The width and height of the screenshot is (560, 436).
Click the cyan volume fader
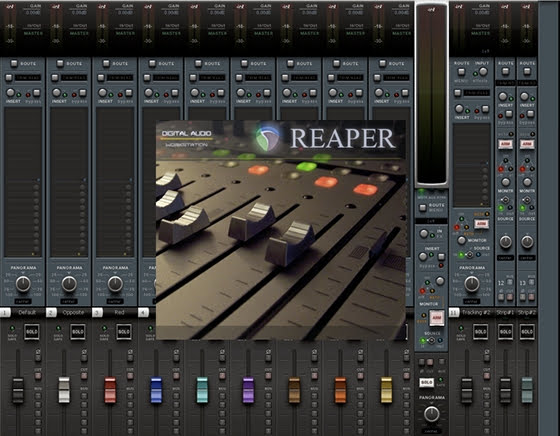pyautogui.click(x=202, y=390)
